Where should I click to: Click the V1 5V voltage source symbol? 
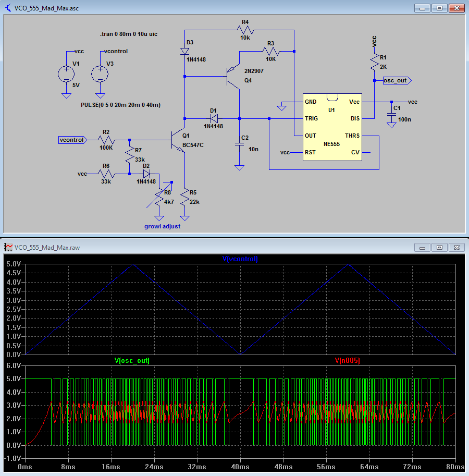click(66, 74)
